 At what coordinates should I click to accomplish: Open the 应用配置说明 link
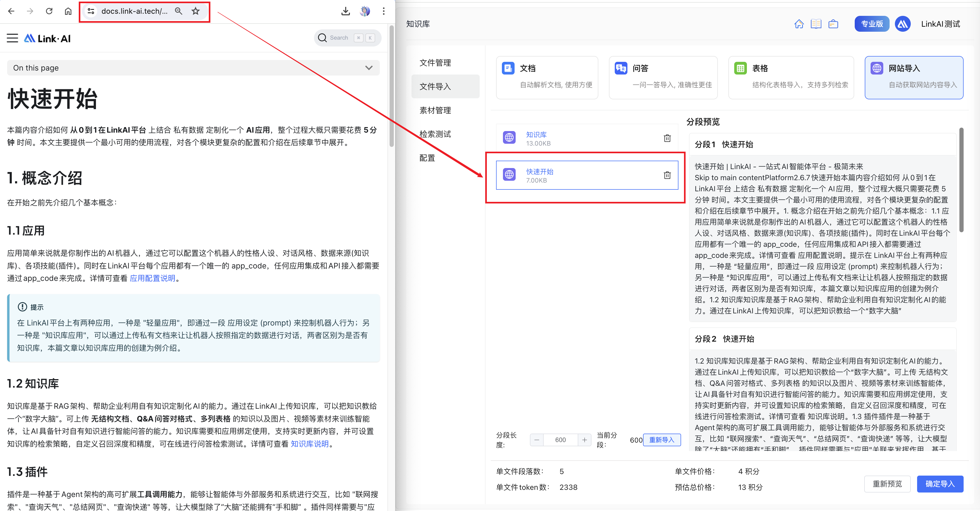click(x=152, y=278)
